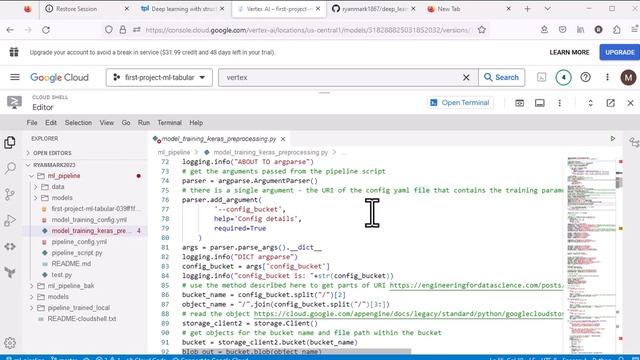
Task: Open the gift icon in trial banner
Action: pyautogui.click(x=14, y=52)
